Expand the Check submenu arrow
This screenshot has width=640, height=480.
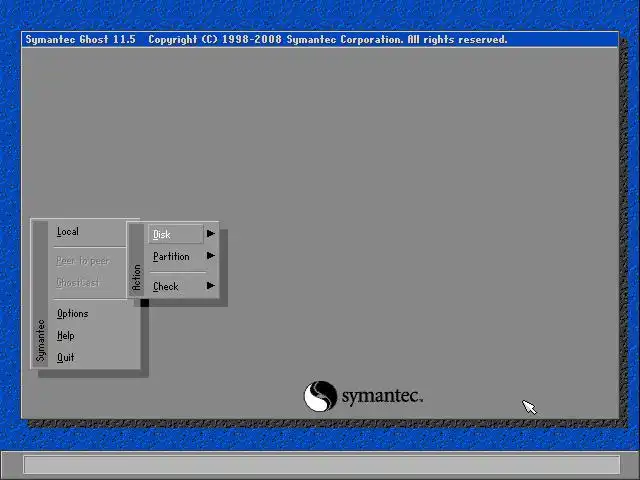211,285
